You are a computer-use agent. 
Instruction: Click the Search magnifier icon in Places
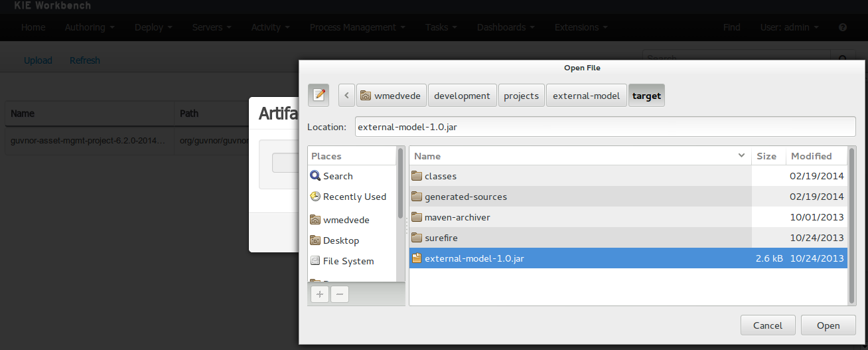[315, 176]
